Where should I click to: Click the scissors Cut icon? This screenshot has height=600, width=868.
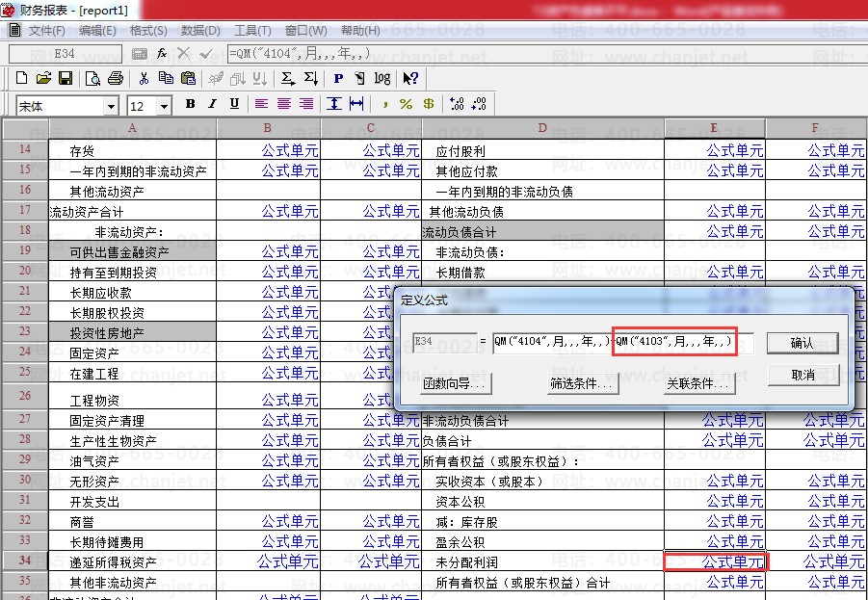144,78
